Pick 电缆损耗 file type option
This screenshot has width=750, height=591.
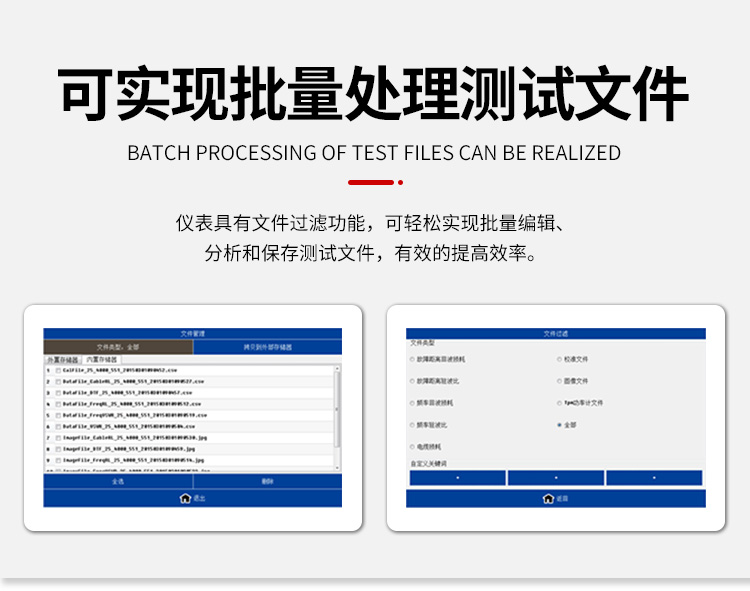411,447
